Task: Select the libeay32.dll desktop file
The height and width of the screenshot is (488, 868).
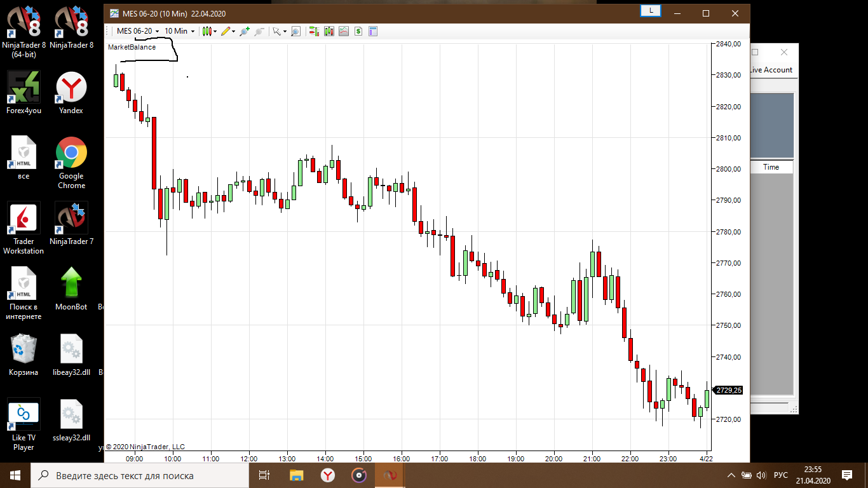Action: pos(71,355)
